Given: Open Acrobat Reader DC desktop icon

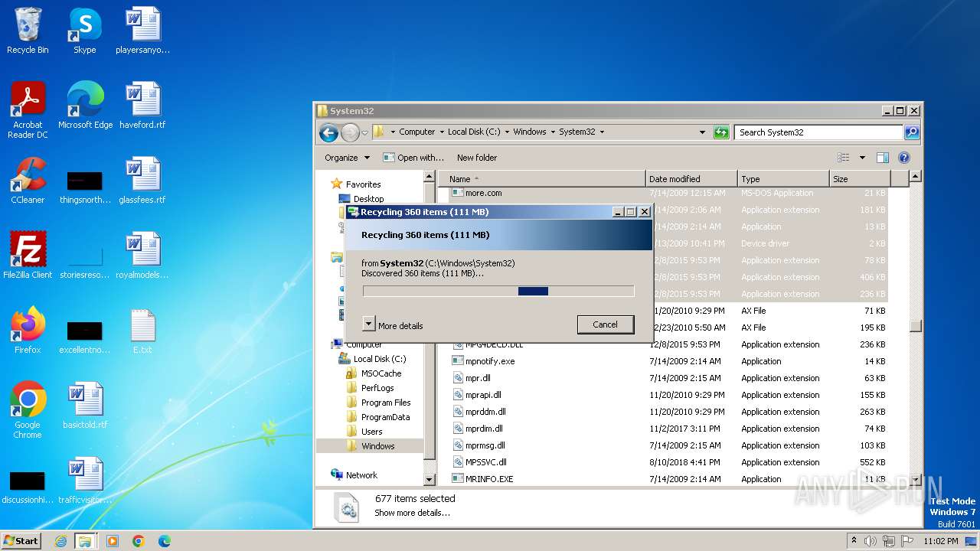Looking at the screenshot, I should 28,110.
